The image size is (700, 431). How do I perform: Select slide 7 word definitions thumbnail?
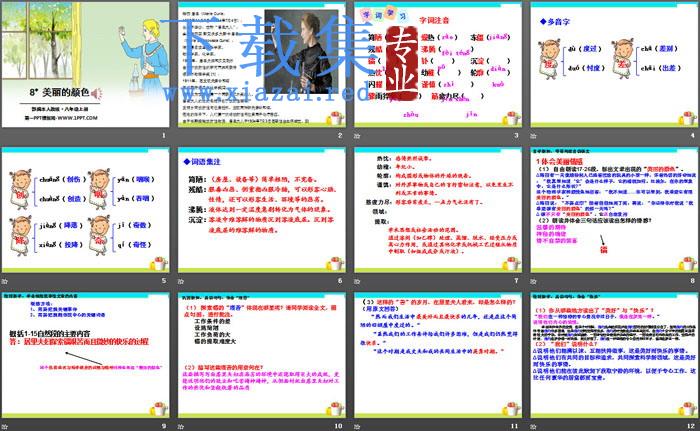coord(438,210)
